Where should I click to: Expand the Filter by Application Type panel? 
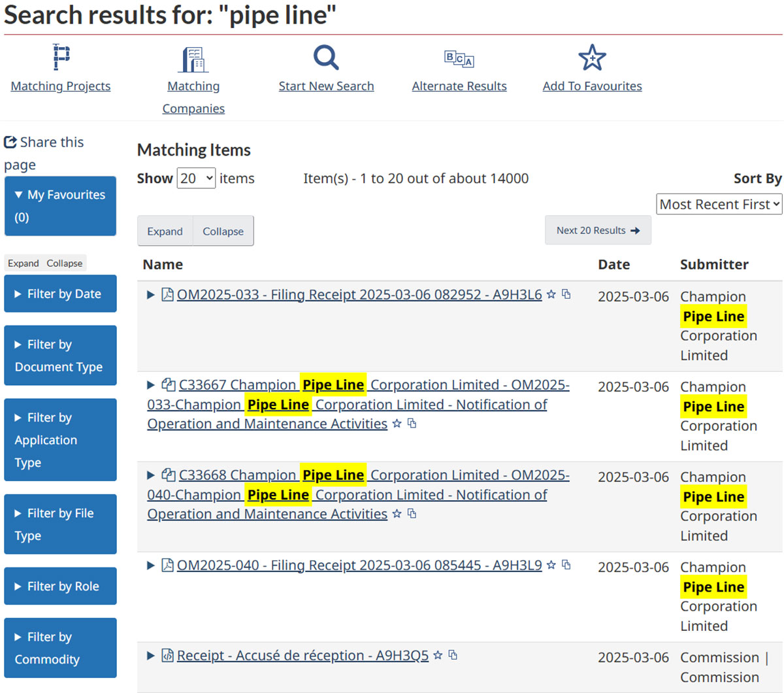point(60,440)
